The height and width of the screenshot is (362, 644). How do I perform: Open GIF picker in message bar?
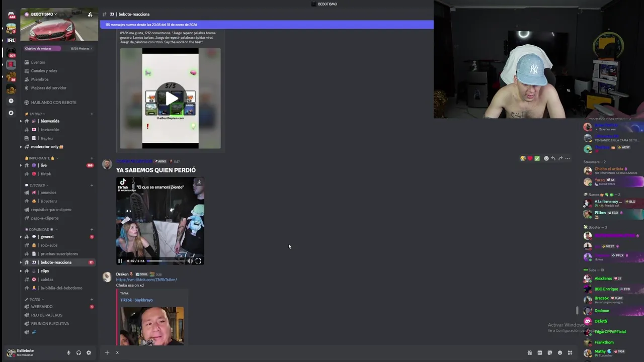pyautogui.click(x=539, y=353)
